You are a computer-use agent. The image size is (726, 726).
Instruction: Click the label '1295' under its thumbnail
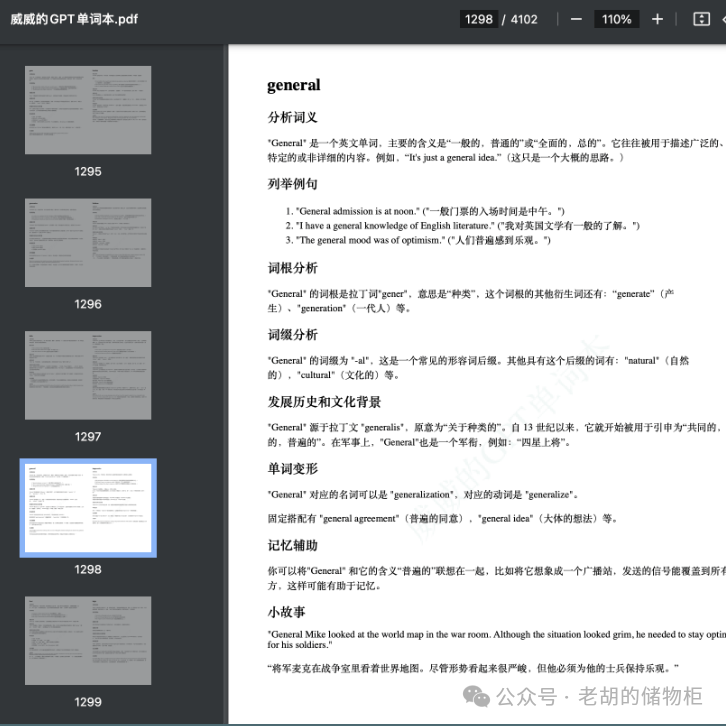[x=88, y=171]
